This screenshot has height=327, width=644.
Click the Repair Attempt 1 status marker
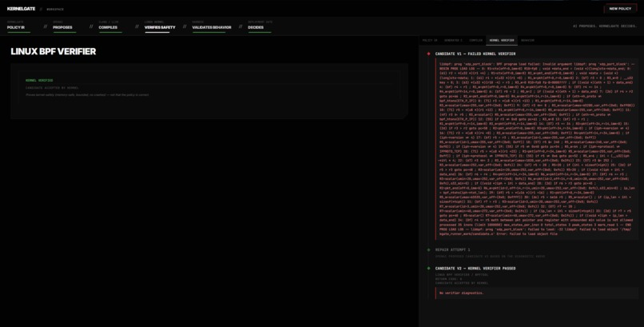pyautogui.click(x=428, y=249)
